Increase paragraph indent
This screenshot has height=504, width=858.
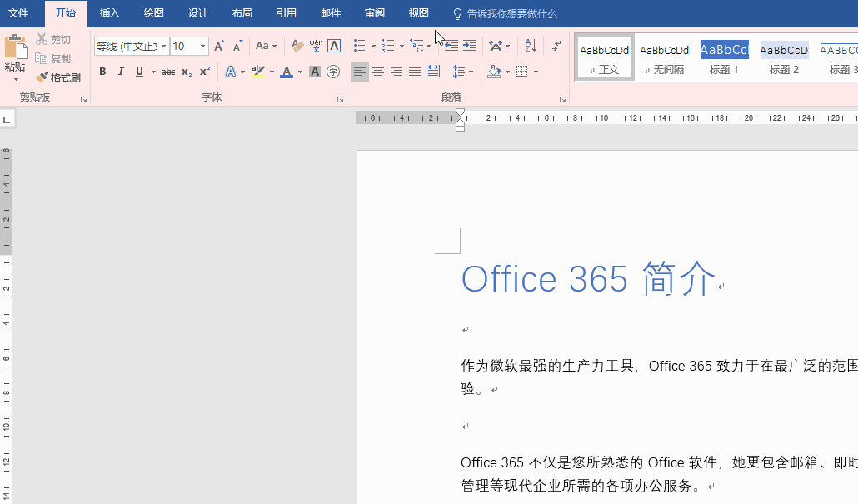pos(470,46)
